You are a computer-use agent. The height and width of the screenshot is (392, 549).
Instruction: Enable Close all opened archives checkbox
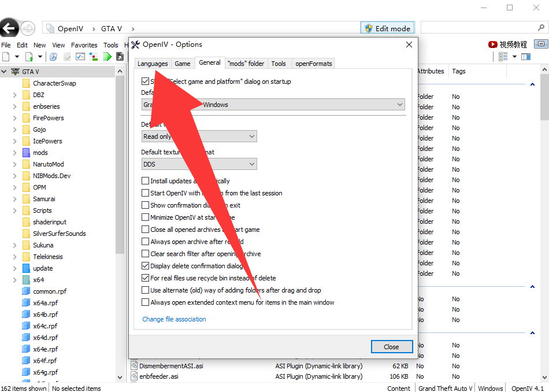(x=145, y=230)
